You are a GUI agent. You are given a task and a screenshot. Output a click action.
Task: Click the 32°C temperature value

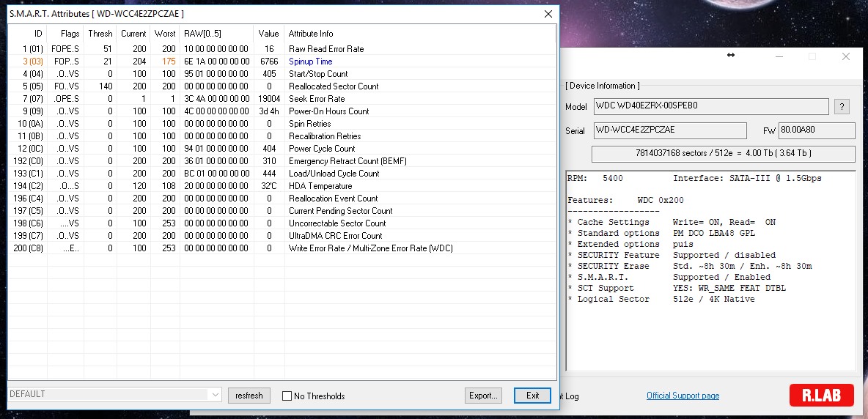269,186
